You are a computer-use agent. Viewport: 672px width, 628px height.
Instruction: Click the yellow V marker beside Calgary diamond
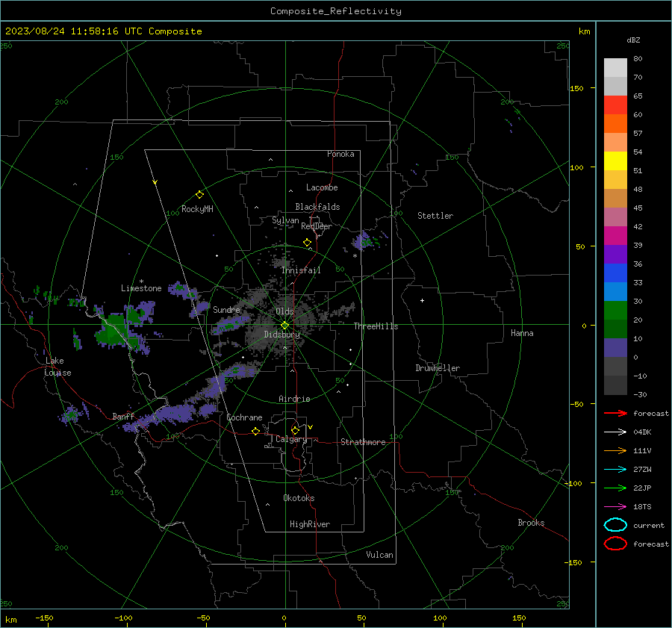[311, 427]
